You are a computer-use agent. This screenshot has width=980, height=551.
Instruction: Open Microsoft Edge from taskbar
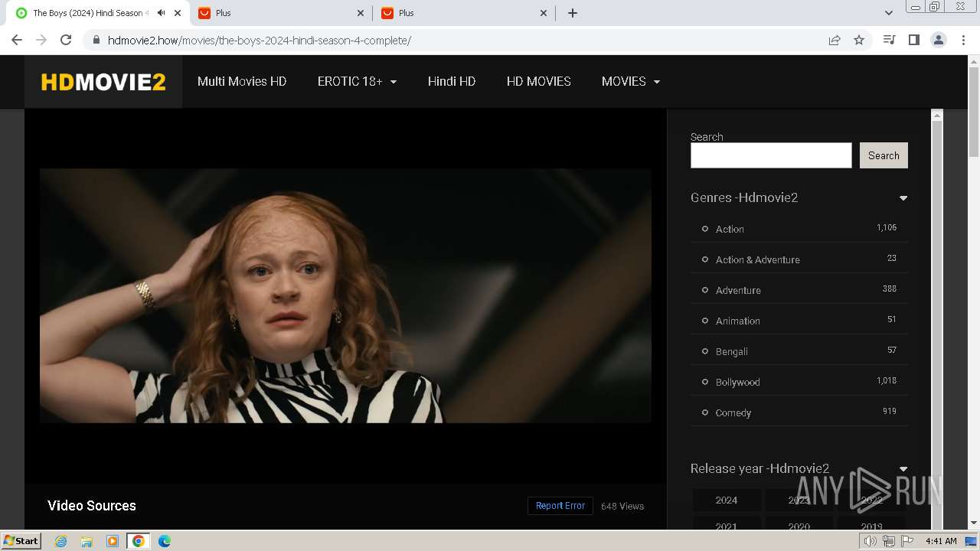click(x=165, y=541)
